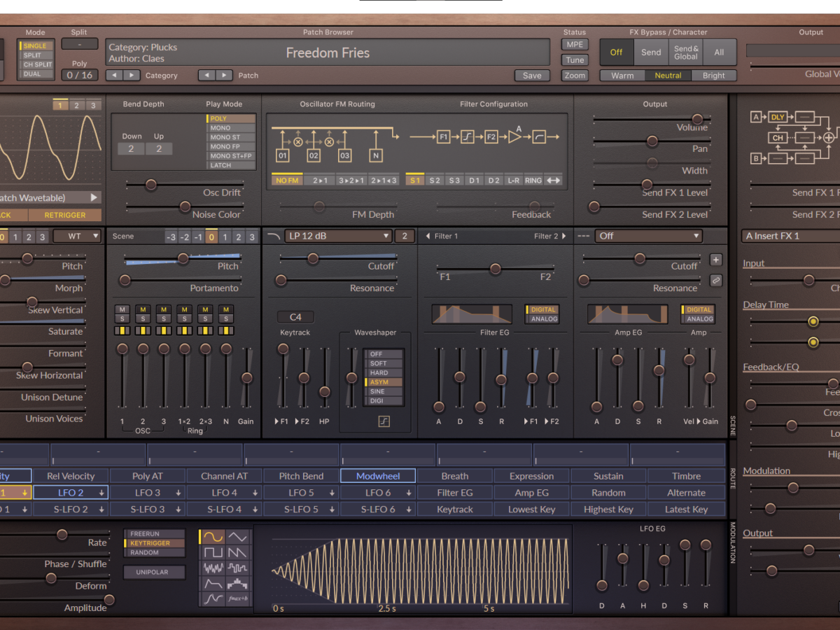Select the triangle LFO waveform shape

click(x=237, y=537)
